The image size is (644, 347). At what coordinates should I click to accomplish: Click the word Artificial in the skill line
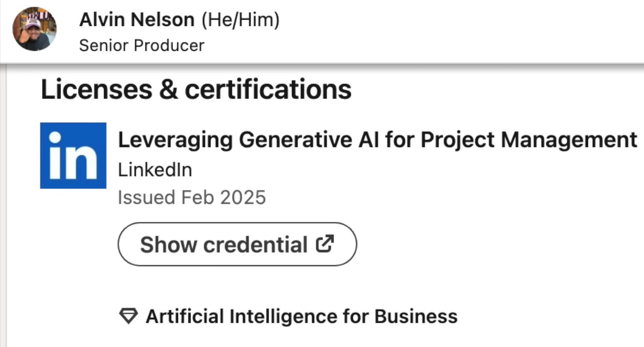(185, 316)
